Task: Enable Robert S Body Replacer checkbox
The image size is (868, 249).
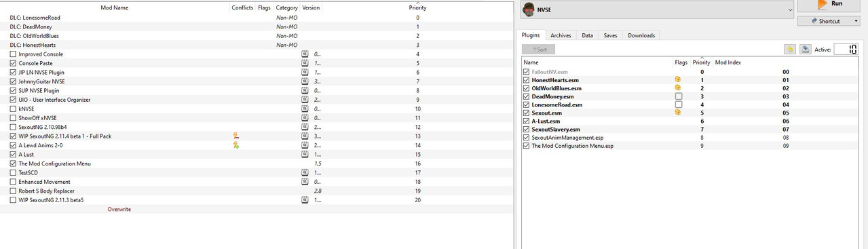Action: (14, 191)
